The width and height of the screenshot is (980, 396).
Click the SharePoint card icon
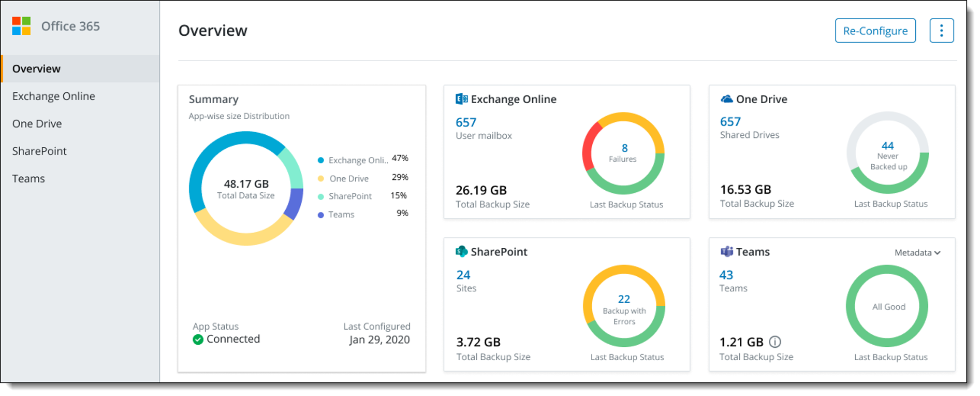[461, 251]
